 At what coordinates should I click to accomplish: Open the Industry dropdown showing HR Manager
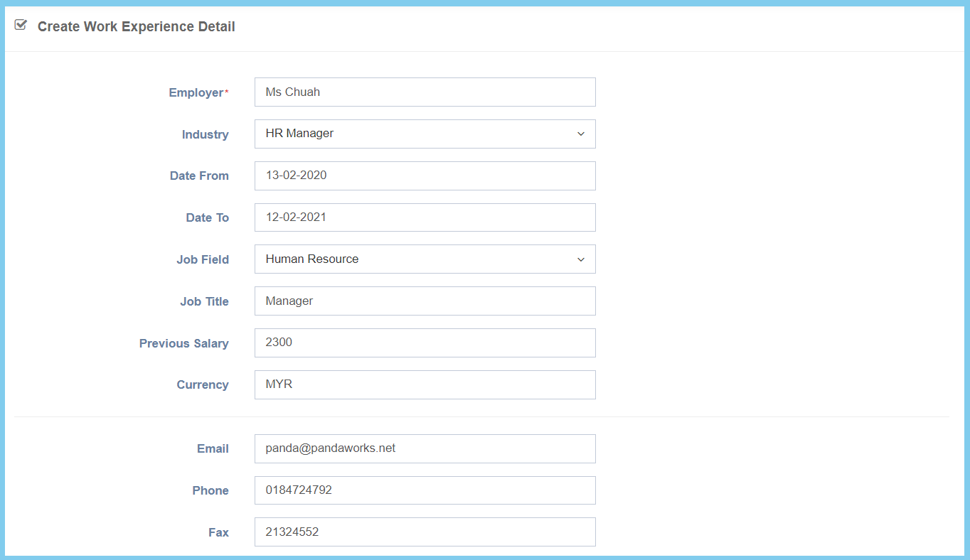[425, 134]
